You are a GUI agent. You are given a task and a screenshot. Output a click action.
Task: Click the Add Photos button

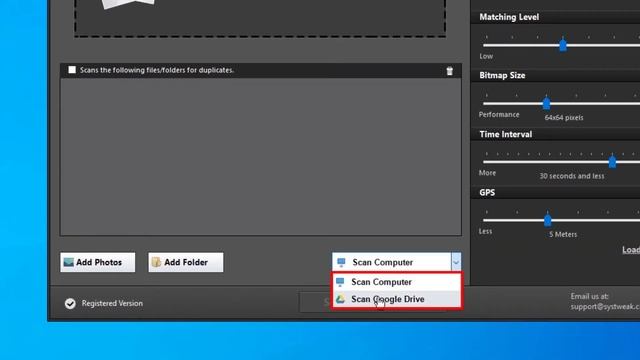98,262
